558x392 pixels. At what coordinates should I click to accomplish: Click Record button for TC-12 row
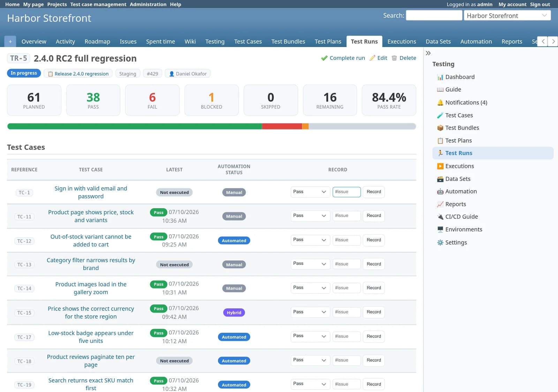tap(374, 240)
